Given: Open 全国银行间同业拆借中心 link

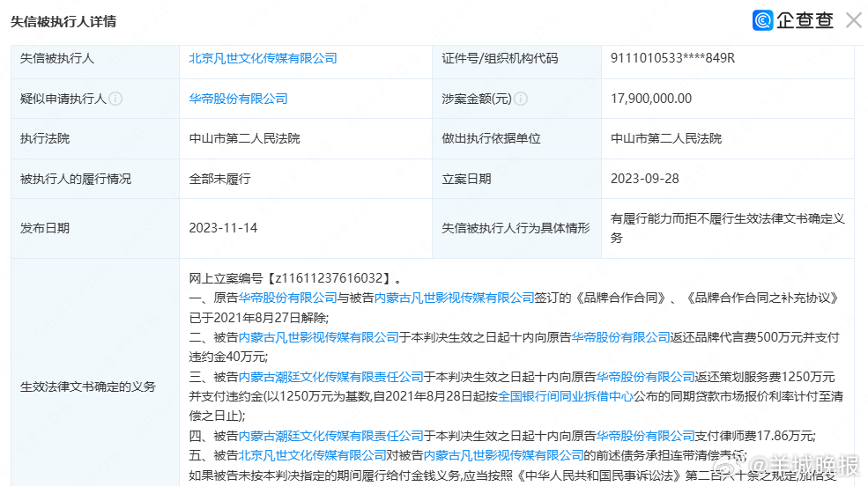Looking at the screenshot, I should [565, 396].
